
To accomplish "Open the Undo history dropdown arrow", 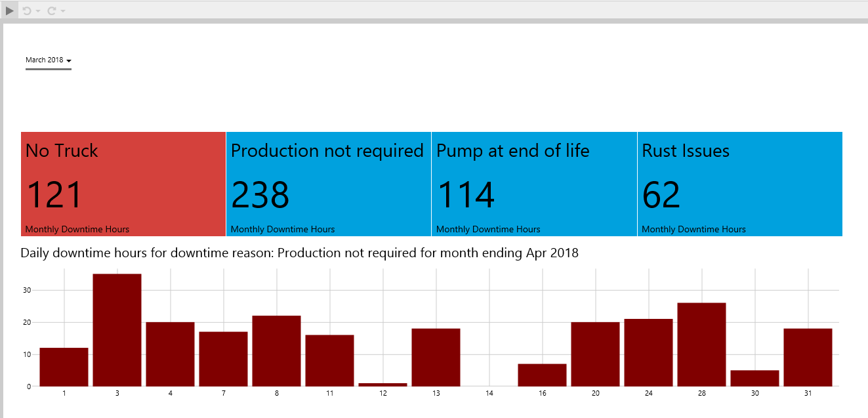I will [x=38, y=11].
